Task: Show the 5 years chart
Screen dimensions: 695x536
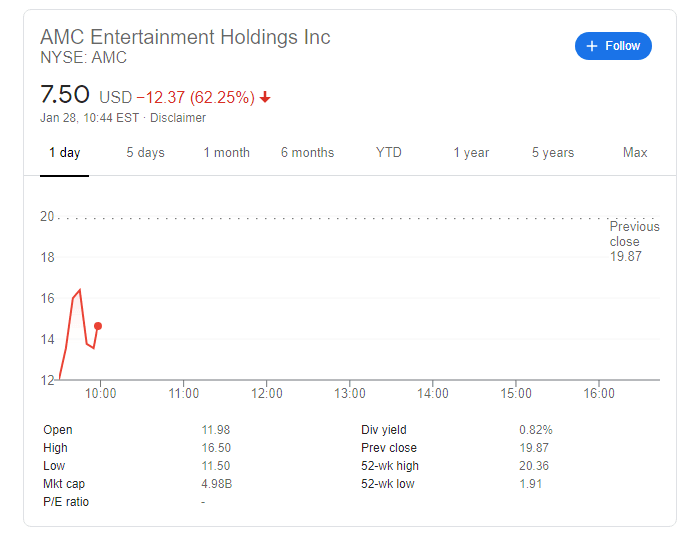Action: point(553,153)
